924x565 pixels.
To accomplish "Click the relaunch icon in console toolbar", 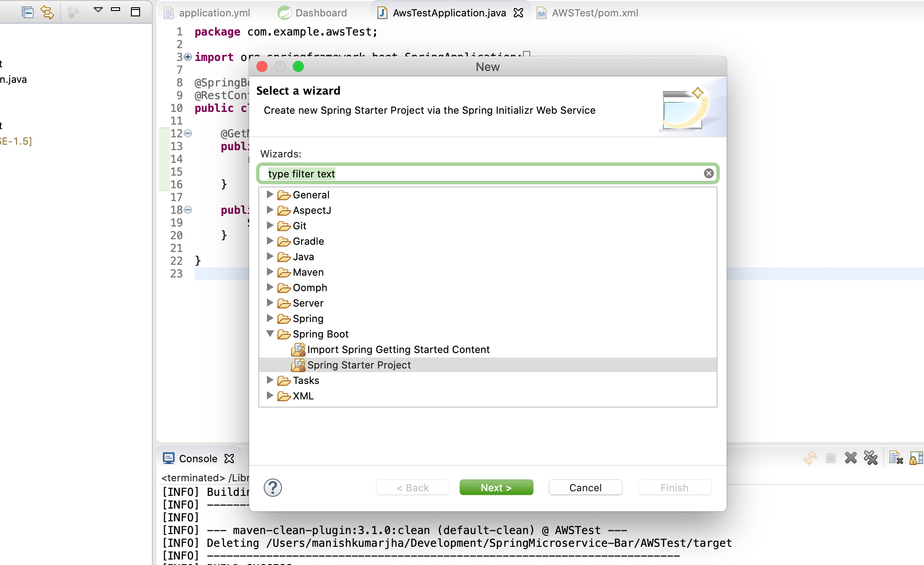I will coord(810,458).
